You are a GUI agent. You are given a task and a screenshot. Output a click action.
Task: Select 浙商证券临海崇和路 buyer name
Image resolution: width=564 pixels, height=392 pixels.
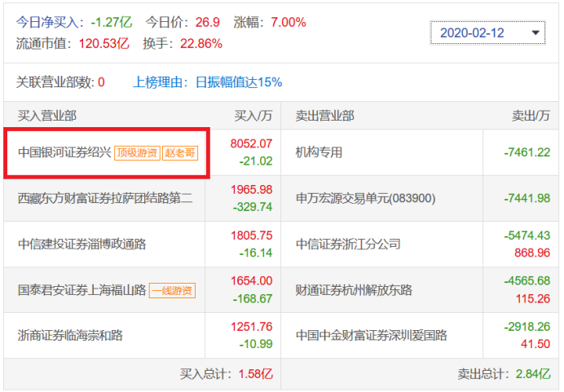coord(70,336)
